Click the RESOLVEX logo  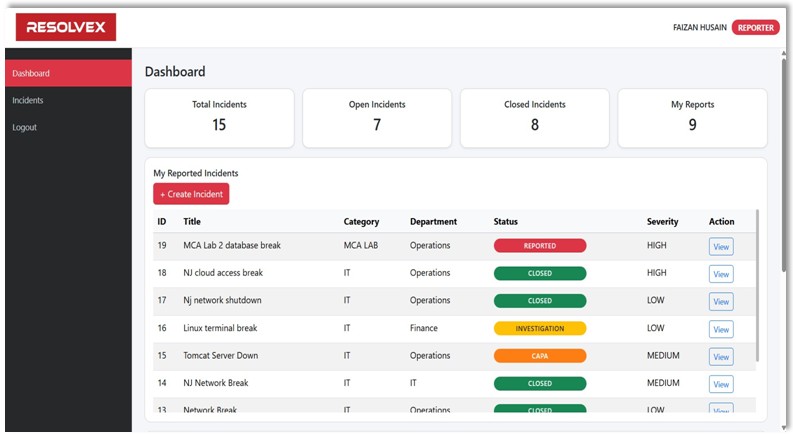(66, 27)
